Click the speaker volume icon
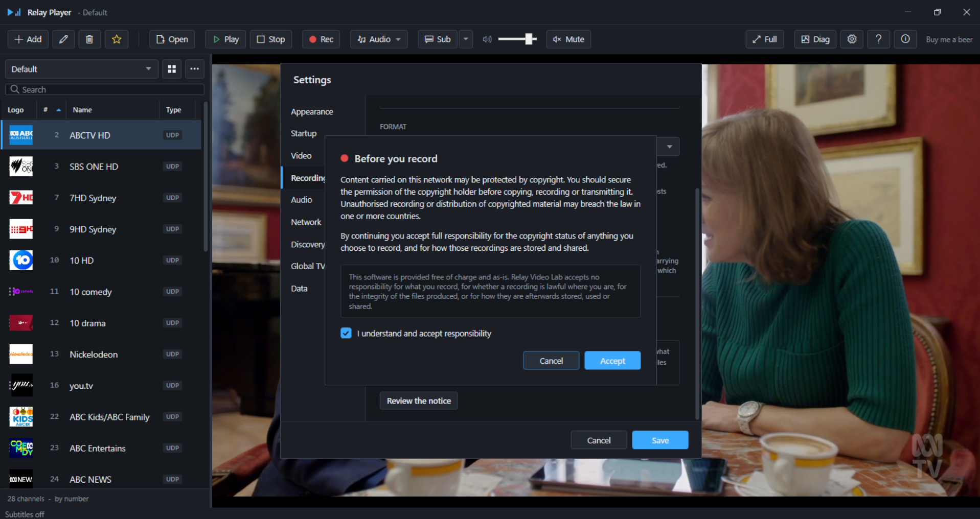Viewport: 980px width, 519px height. click(487, 39)
